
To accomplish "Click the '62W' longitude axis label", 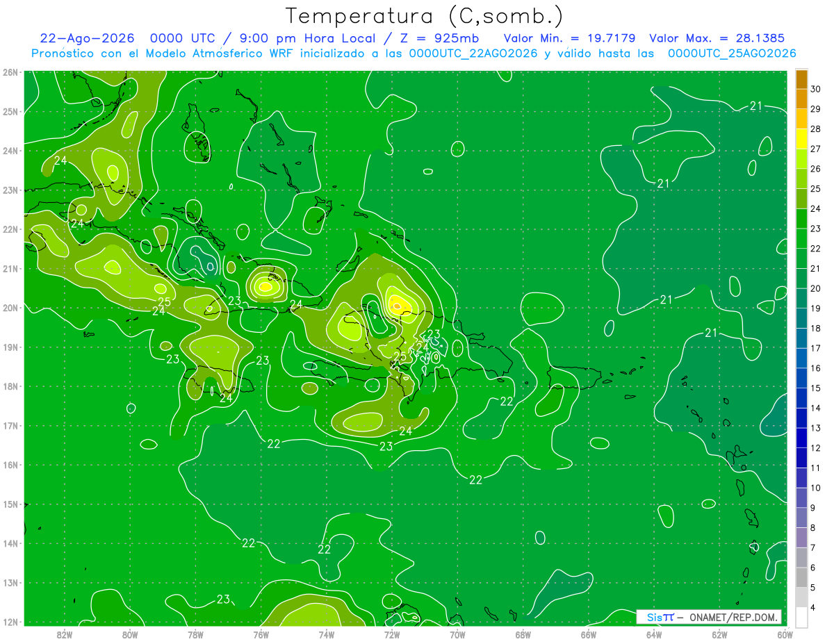I will click(719, 634).
